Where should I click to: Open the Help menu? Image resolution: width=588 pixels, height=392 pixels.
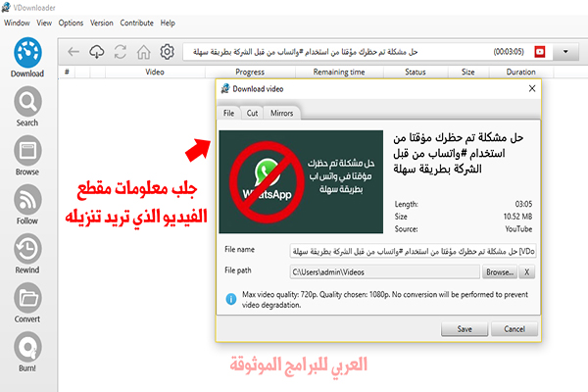pyautogui.click(x=168, y=23)
